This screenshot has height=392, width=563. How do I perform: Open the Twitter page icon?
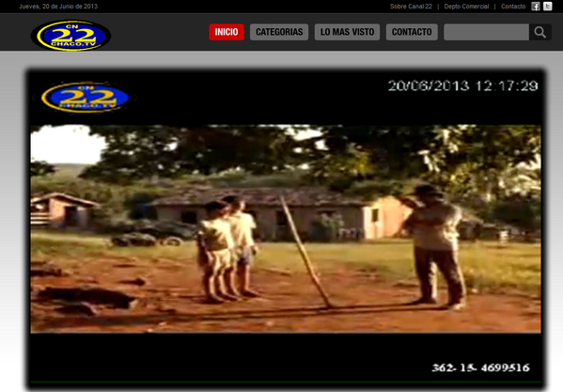coord(548,7)
